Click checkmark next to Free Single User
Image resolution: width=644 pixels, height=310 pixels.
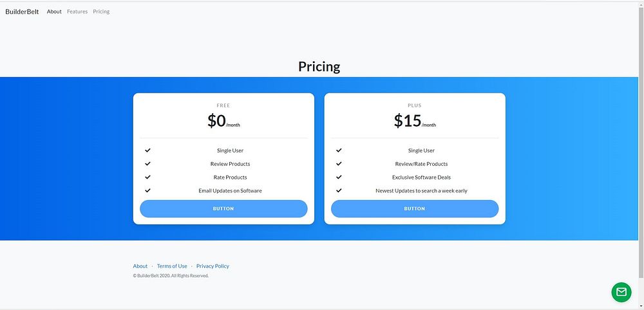click(x=147, y=150)
